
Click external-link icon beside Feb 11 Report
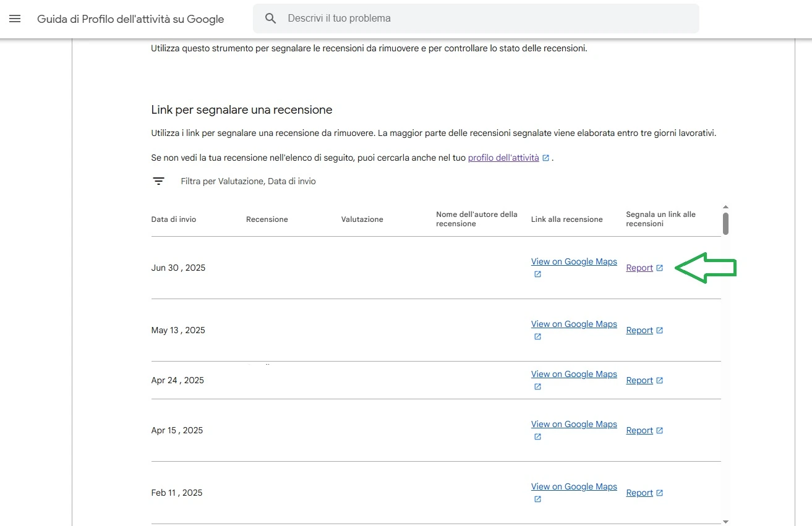click(659, 493)
